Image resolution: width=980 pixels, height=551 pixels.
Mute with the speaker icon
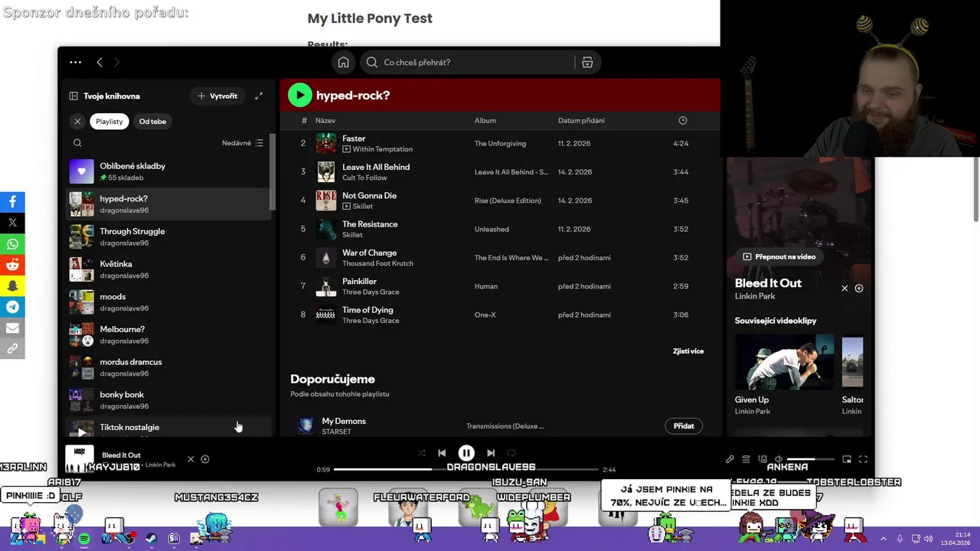pos(779,459)
